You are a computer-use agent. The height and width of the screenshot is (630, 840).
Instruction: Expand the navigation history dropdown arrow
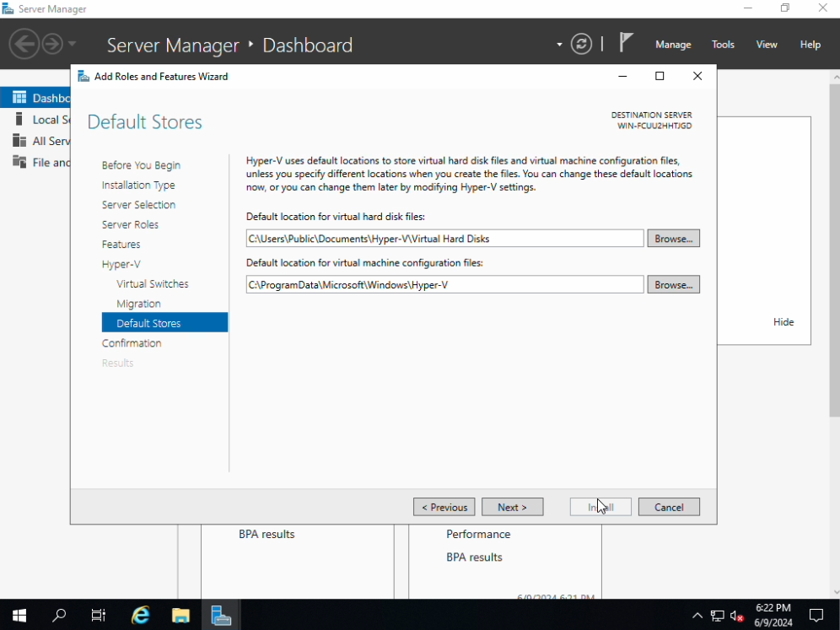click(x=72, y=44)
